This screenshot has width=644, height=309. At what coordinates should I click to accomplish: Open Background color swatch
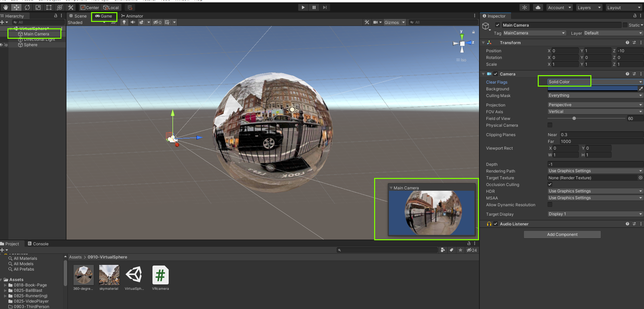(x=592, y=89)
